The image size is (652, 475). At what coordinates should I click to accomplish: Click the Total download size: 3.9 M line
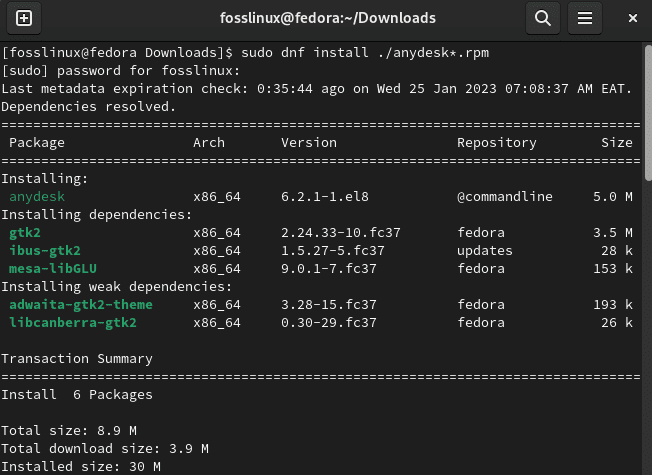tap(105, 449)
